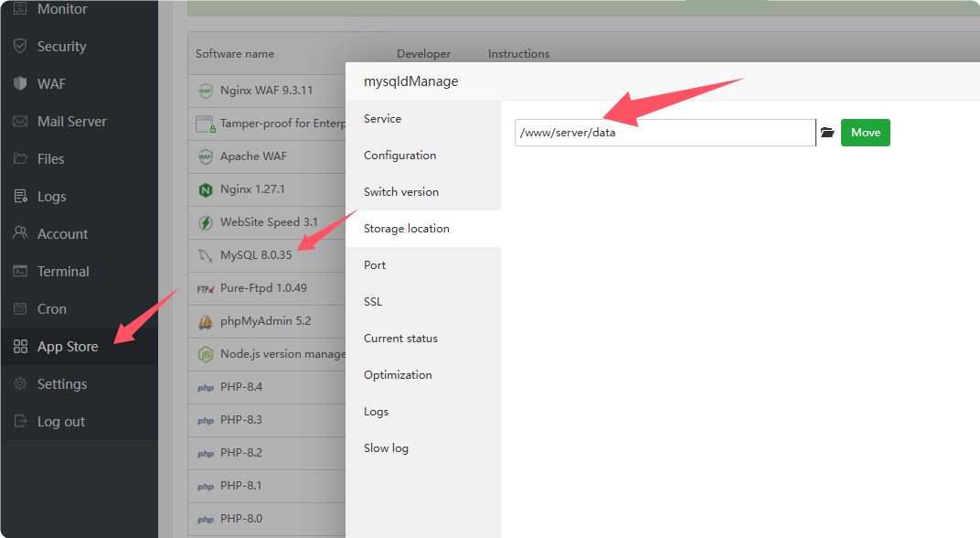
Task: Click the Account person icon
Action: [20, 233]
